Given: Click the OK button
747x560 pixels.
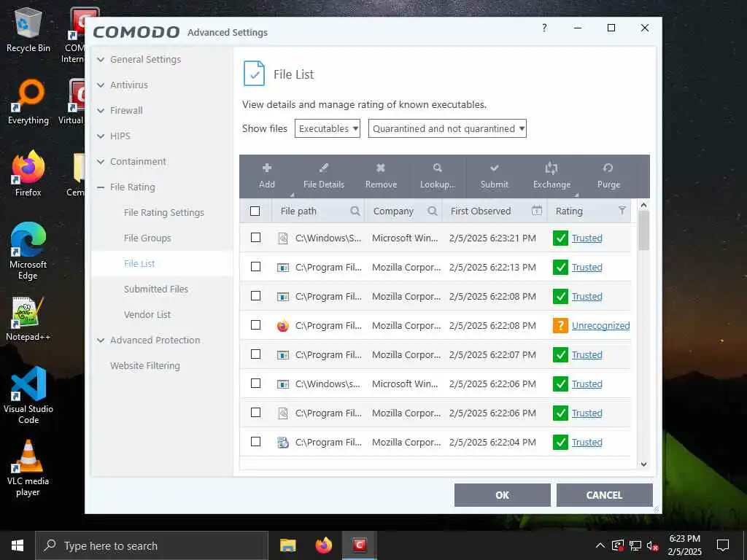Looking at the screenshot, I should coord(502,495).
